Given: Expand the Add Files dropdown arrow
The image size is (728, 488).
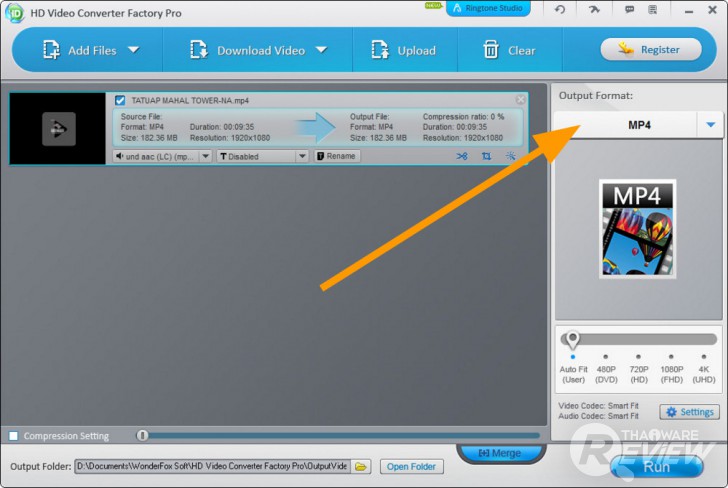Looking at the screenshot, I should point(134,50).
